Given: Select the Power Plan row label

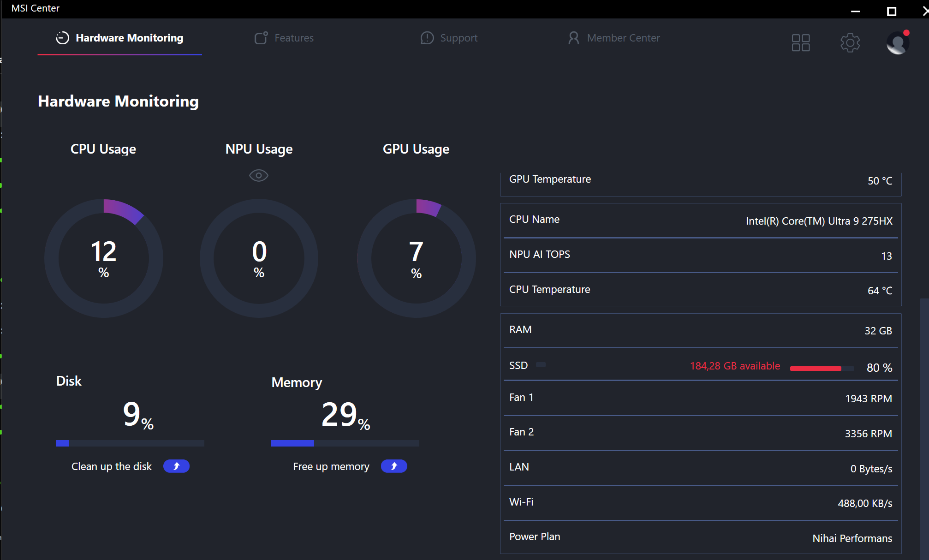Looking at the screenshot, I should click(535, 536).
